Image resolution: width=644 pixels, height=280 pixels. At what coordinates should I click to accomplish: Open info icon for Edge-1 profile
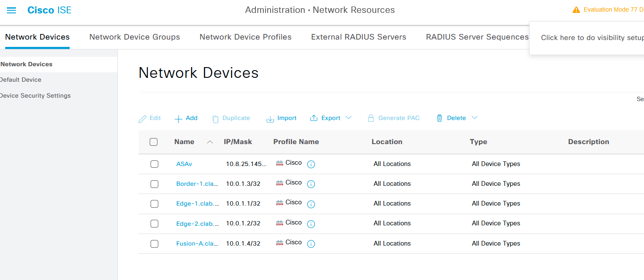(311, 204)
